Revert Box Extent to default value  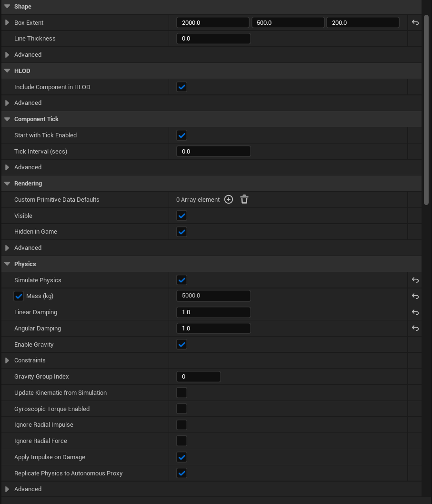point(415,22)
